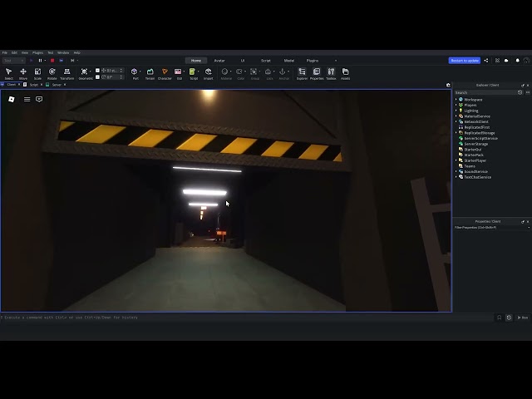Activate the Rotate tool

[52, 74]
